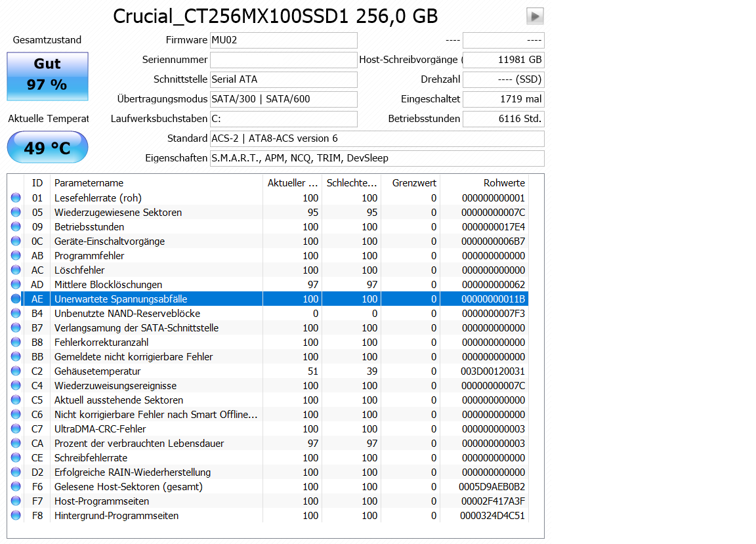Click the status orb for Geräte-Einschaltvorgänge
This screenshot has width=756, height=544.
click(16, 241)
